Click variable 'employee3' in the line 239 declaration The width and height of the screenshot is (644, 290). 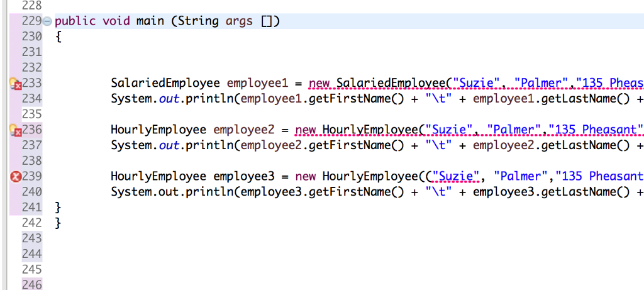[x=243, y=177]
